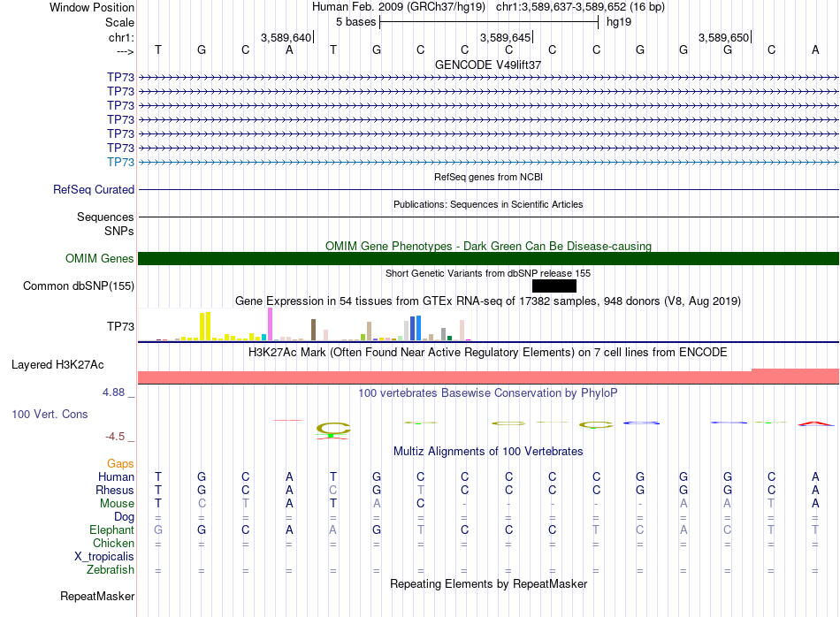Click the X_tropicalis species alignment label

pyautogui.click(x=104, y=557)
